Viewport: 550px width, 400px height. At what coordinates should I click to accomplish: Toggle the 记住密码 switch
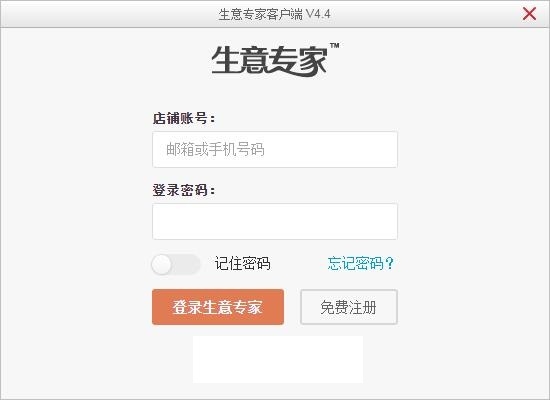coord(176,264)
